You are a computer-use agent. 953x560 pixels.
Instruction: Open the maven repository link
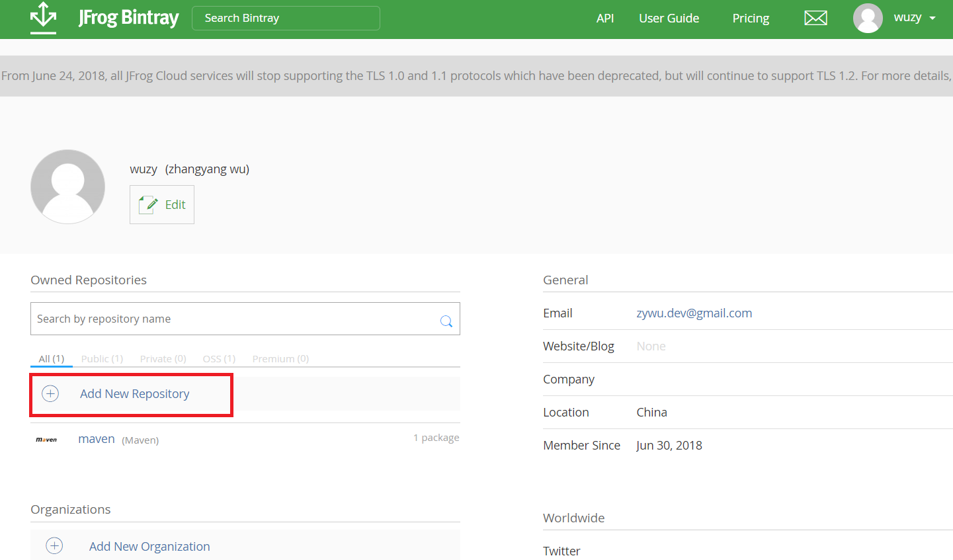coord(97,439)
